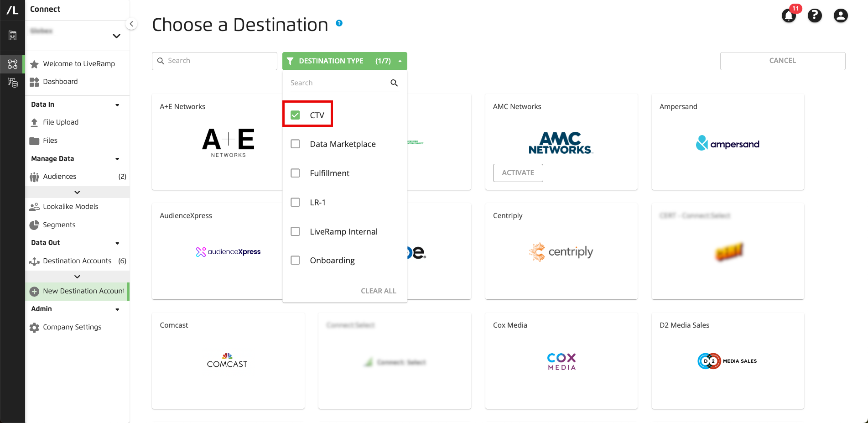This screenshot has height=423, width=868.
Task: Open Destination Accounts list
Action: (77, 261)
